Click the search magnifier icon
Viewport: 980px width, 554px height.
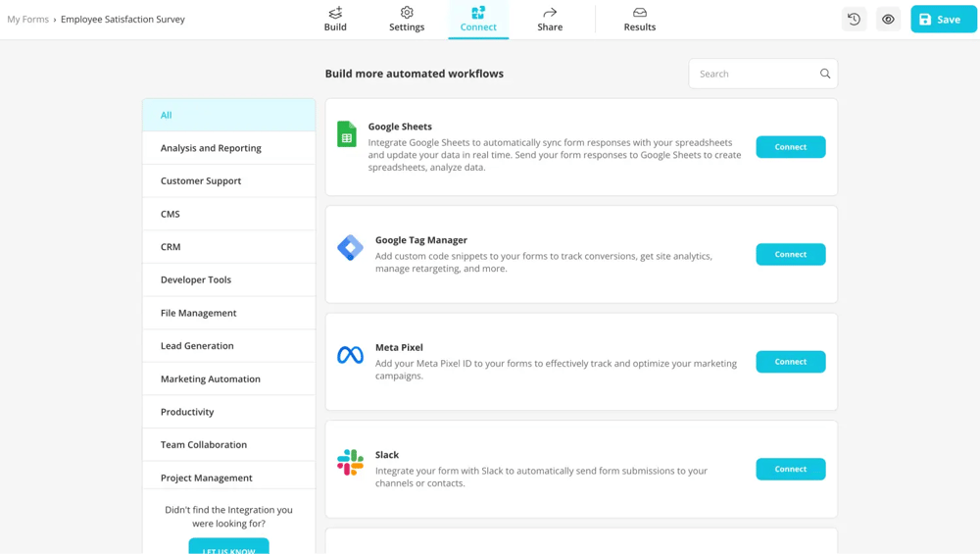(825, 74)
